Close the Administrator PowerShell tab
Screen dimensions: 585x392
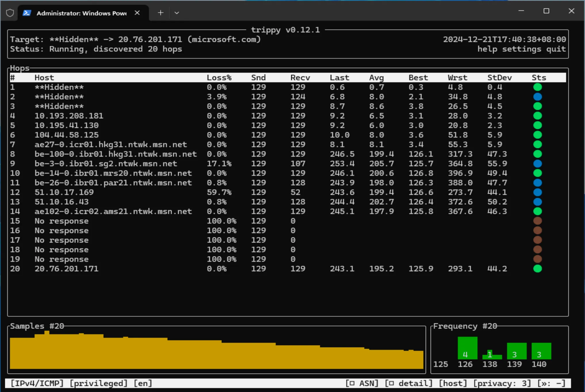137,13
